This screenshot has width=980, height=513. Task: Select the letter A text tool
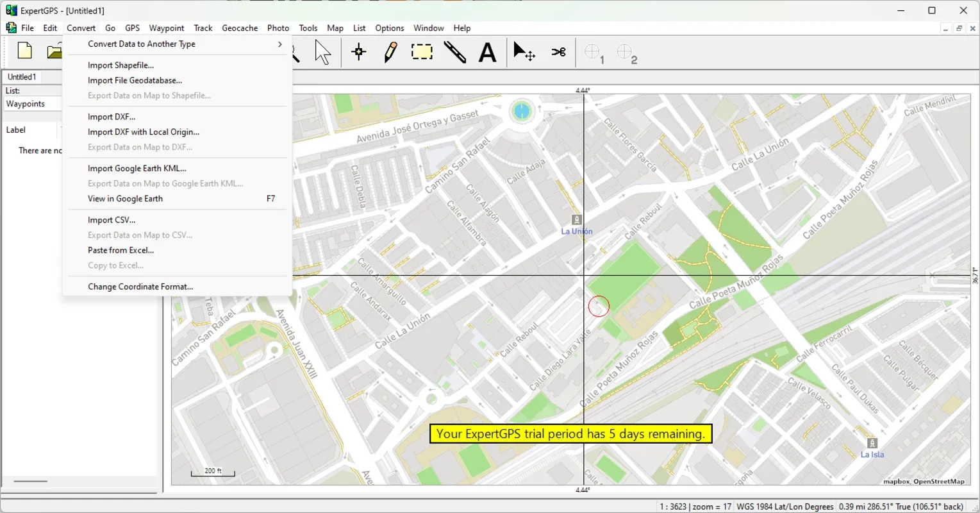click(x=488, y=53)
